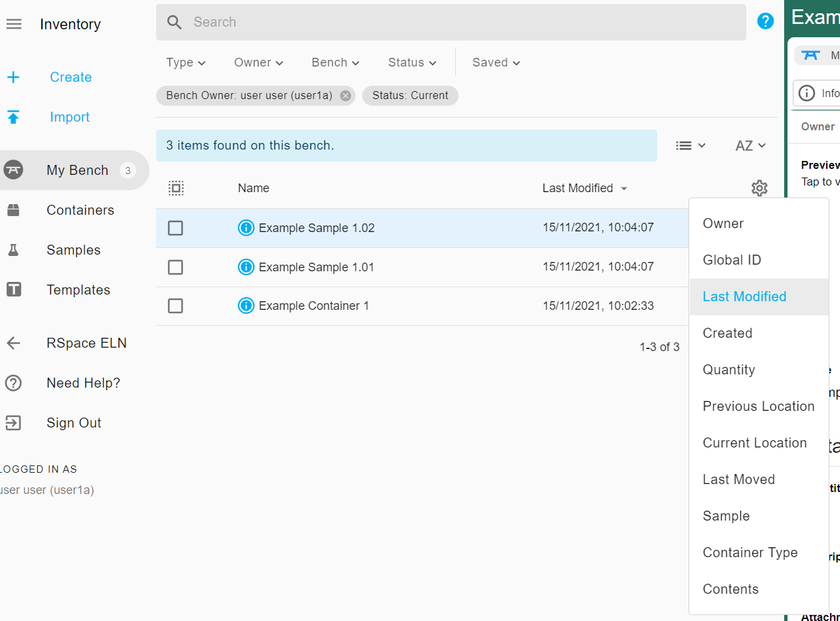Choose Global ID in the column menu
Image resolution: width=840 pixels, height=621 pixels.
click(x=759, y=260)
